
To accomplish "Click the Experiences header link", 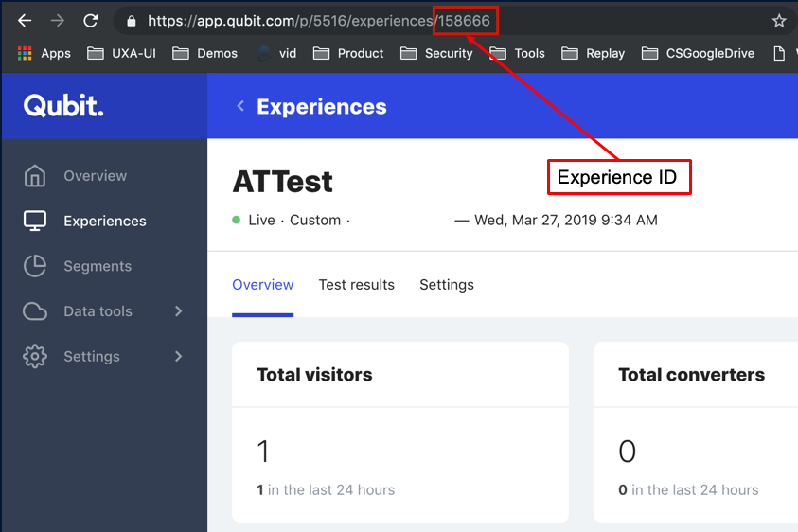I will point(322,107).
